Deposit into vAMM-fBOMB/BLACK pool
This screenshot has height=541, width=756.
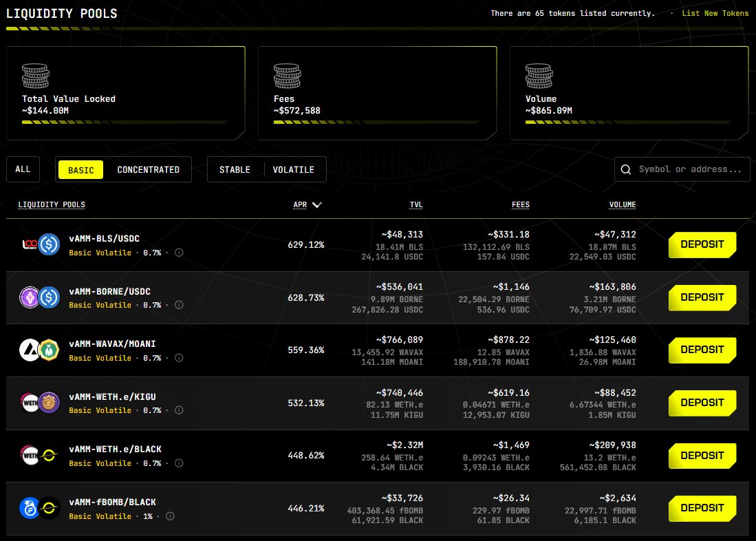tap(702, 508)
